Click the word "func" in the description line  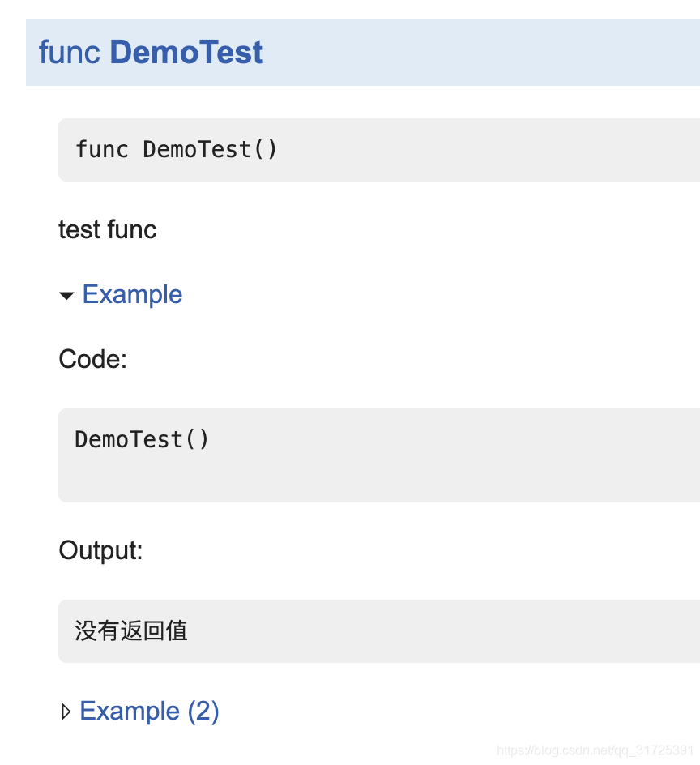[131, 229]
